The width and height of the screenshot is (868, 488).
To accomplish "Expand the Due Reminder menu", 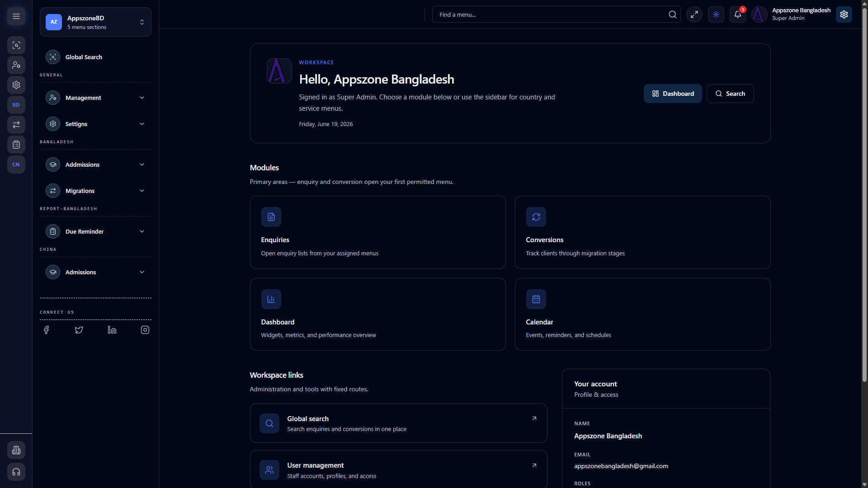I will click(x=95, y=231).
